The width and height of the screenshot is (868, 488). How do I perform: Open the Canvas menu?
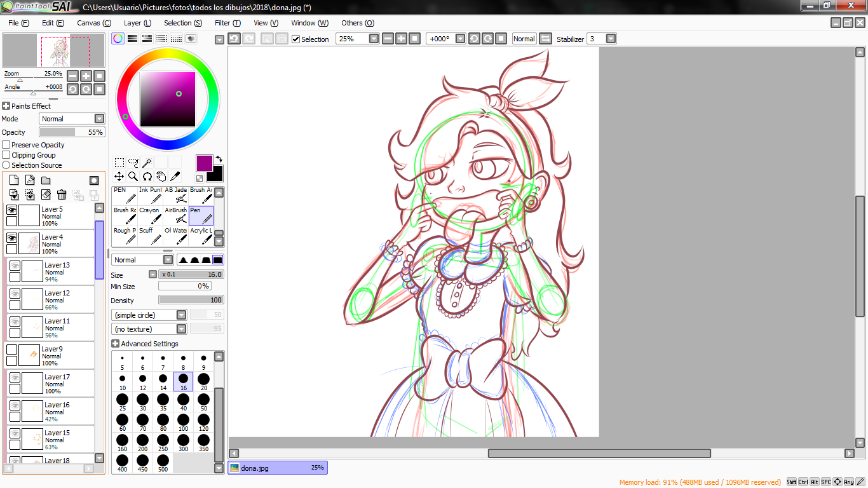coord(94,23)
